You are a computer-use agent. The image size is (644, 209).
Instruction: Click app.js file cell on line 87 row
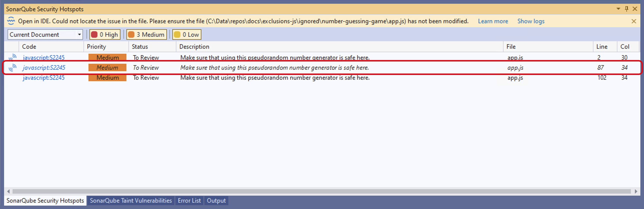pyautogui.click(x=515, y=67)
